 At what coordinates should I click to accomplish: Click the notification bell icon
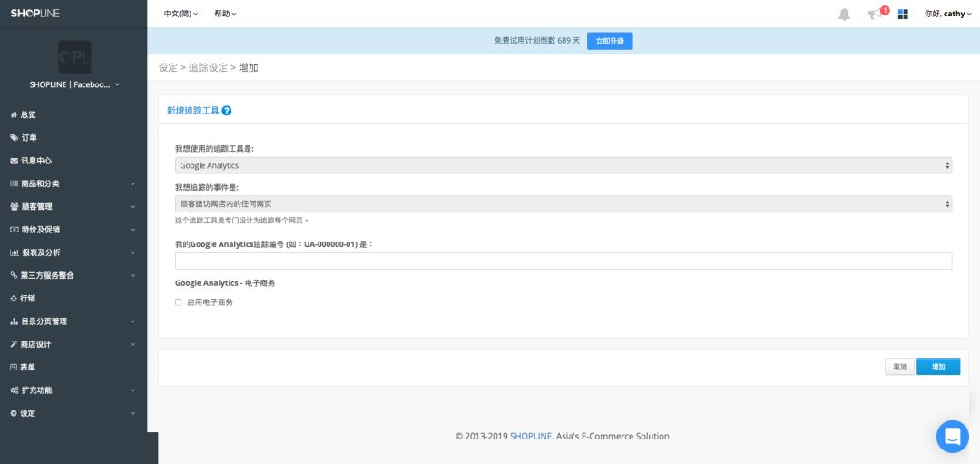click(845, 15)
